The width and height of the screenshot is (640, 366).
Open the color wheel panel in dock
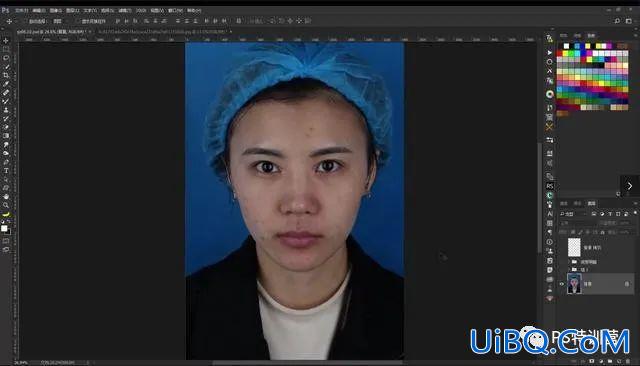click(550, 94)
